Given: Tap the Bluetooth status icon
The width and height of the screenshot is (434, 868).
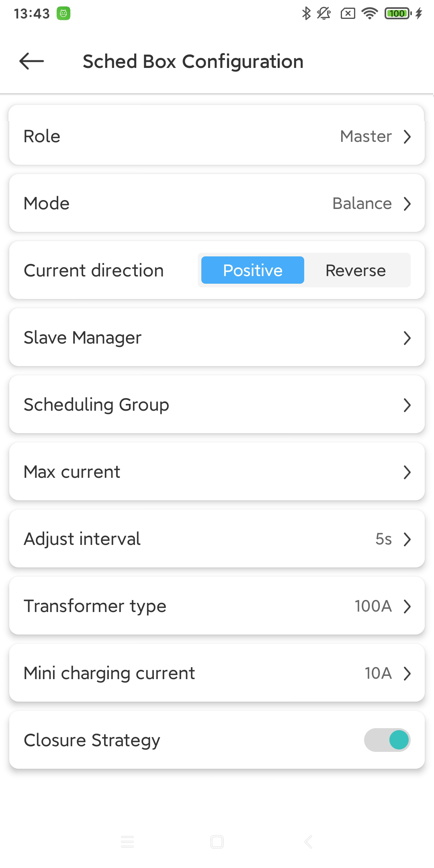Looking at the screenshot, I should (306, 13).
